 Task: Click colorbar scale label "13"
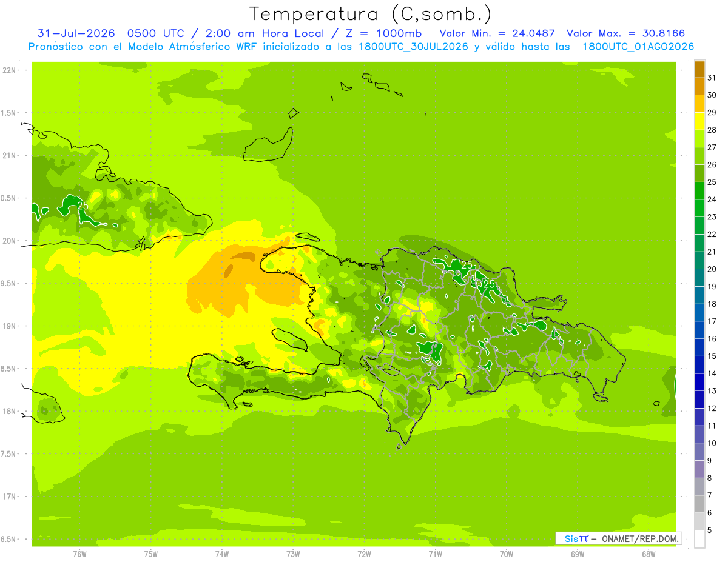(x=712, y=391)
